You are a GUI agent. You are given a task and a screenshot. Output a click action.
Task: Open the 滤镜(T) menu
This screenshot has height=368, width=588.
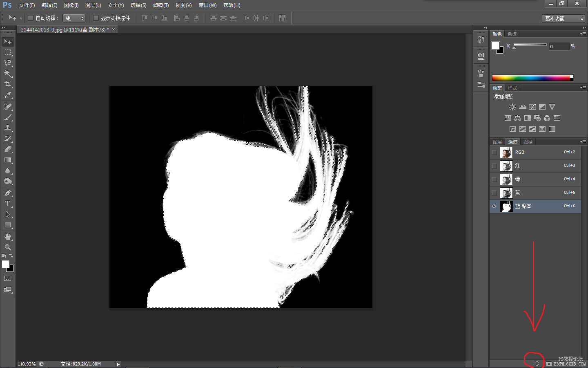pyautogui.click(x=161, y=5)
